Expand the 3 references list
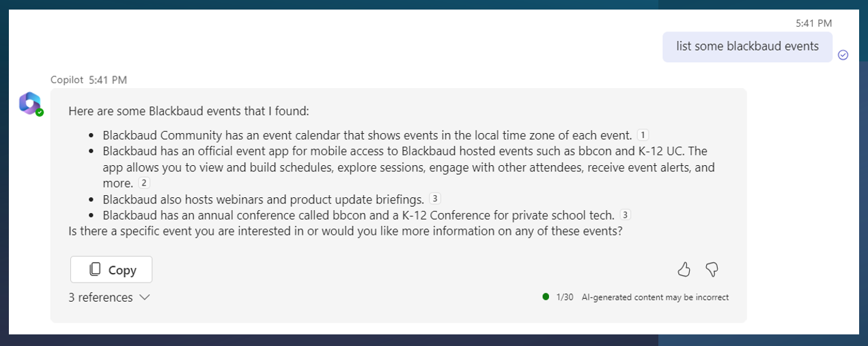 [109, 298]
